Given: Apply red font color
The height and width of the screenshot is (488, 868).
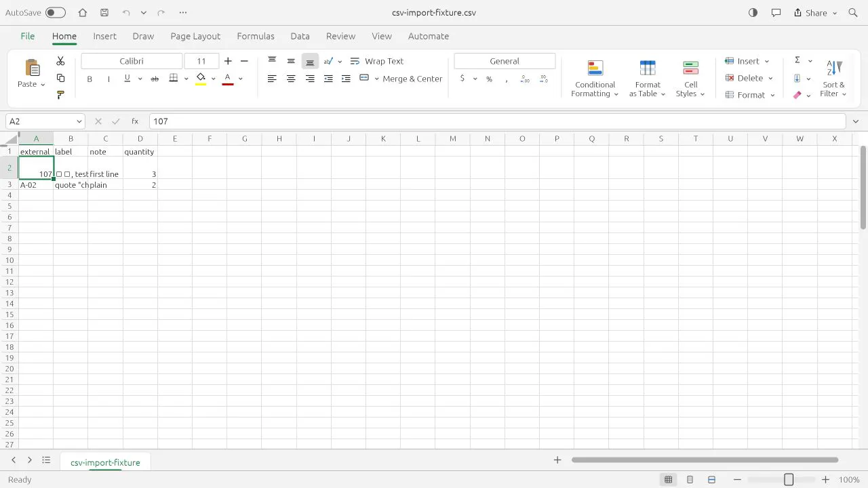Looking at the screenshot, I should click(228, 79).
